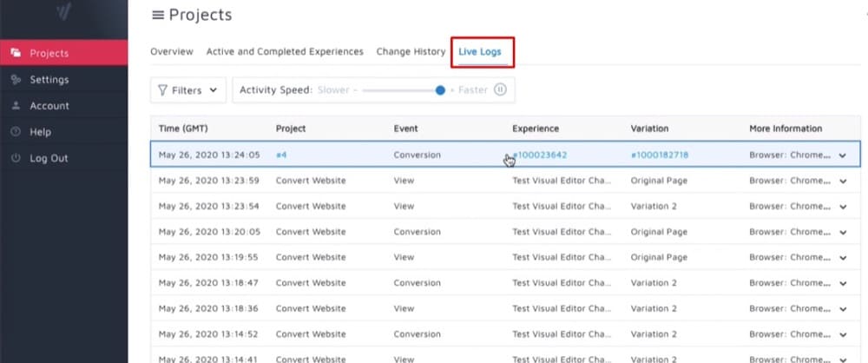Image resolution: width=868 pixels, height=363 pixels.
Task: Expand details for the 13:20:05 log row
Action: (x=843, y=232)
